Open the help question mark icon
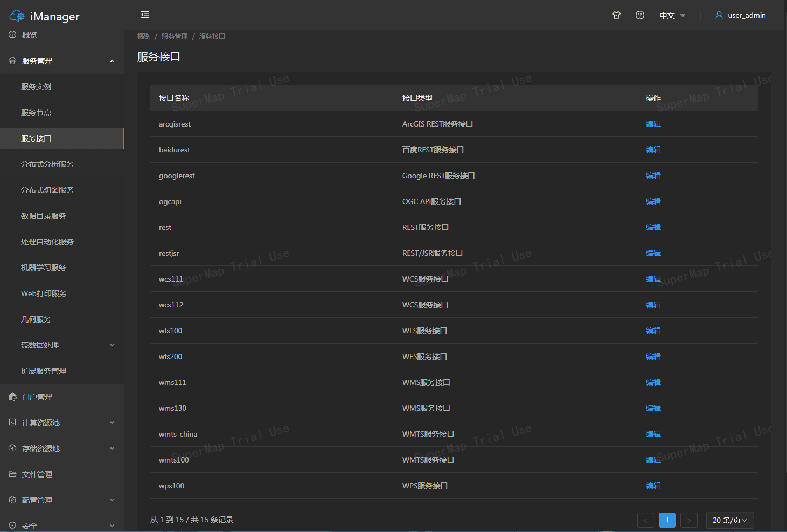This screenshot has height=532, width=787. pos(640,15)
